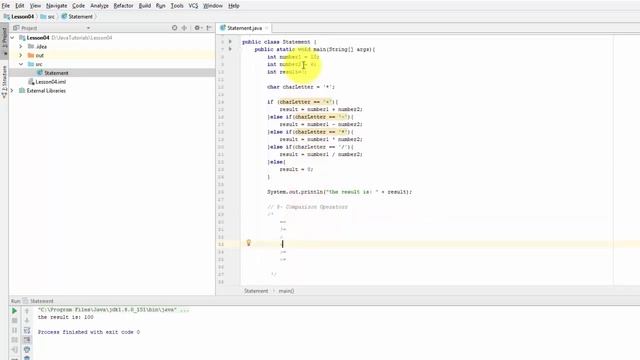640x360 pixels.
Task: Open the Code menu
Action: click(x=78, y=6)
